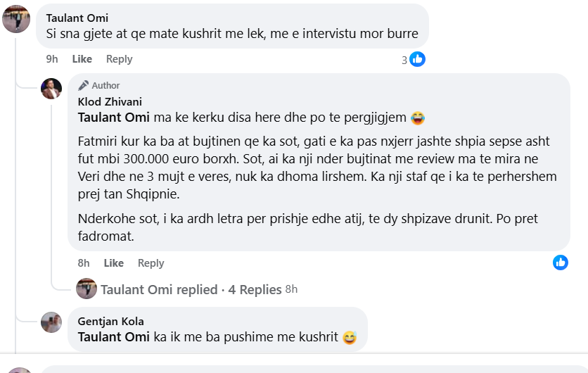Click the laughing emoji in Klod's reply

(x=418, y=118)
